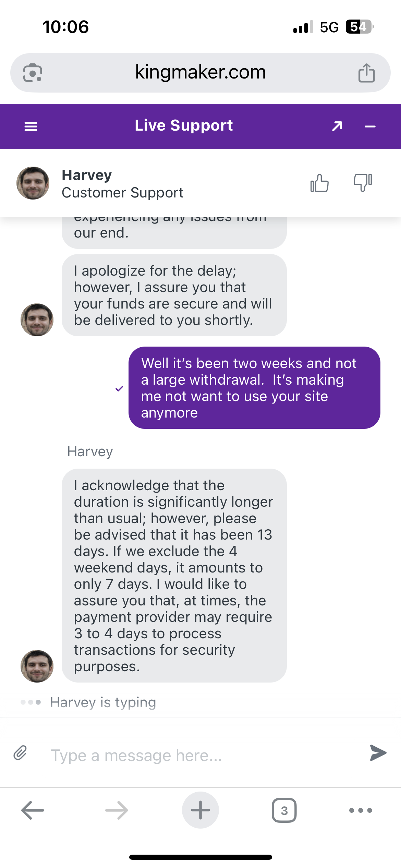Tap the purple two weeks withdrawal message

point(254,388)
